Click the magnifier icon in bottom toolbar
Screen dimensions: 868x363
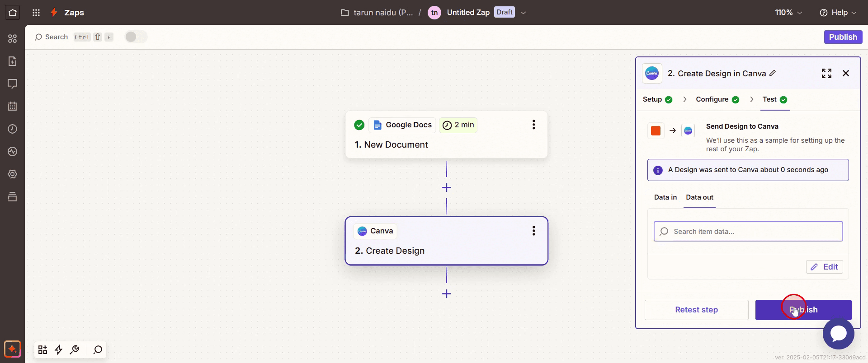tap(98, 350)
